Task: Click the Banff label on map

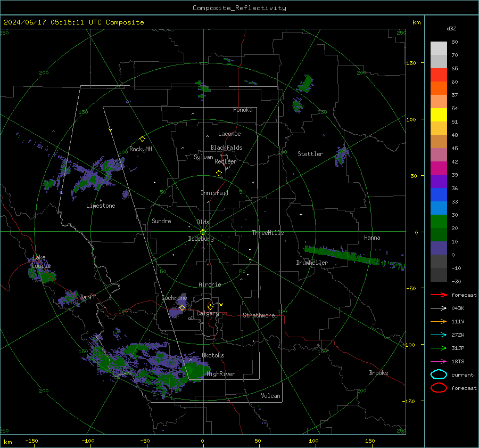Action: pyautogui.click(x=88, y=297)
